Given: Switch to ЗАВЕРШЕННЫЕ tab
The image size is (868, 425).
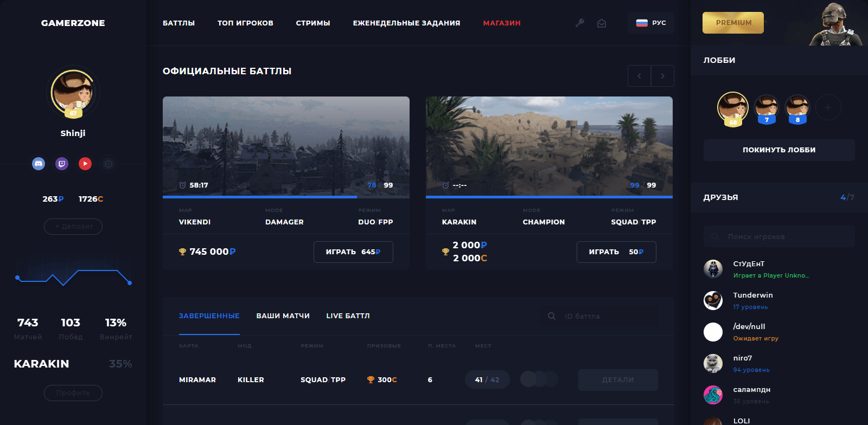Looking at the screenshot, I should (209, 315).
